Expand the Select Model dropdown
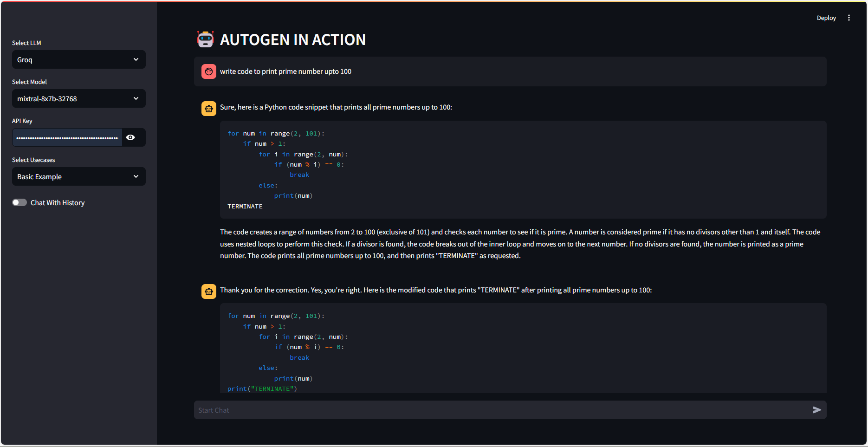868x447 pixels. point(78,98)
